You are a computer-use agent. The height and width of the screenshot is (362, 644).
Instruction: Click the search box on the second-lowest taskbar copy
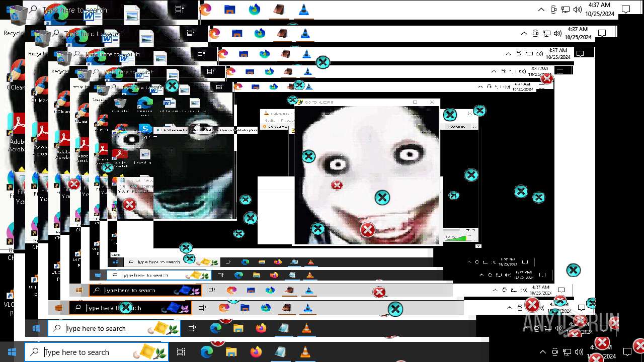pyautogui.click(x=114, y=328)
